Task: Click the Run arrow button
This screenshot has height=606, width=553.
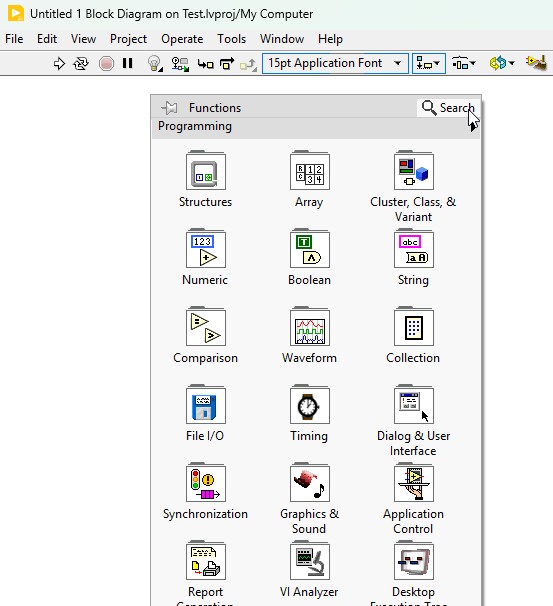Action: click(x=59, y=63)
